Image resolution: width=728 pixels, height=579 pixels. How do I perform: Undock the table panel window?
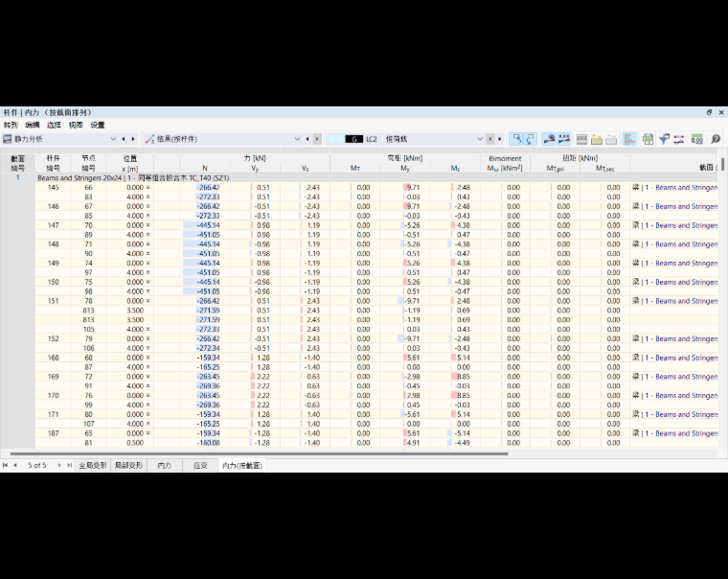709,112
